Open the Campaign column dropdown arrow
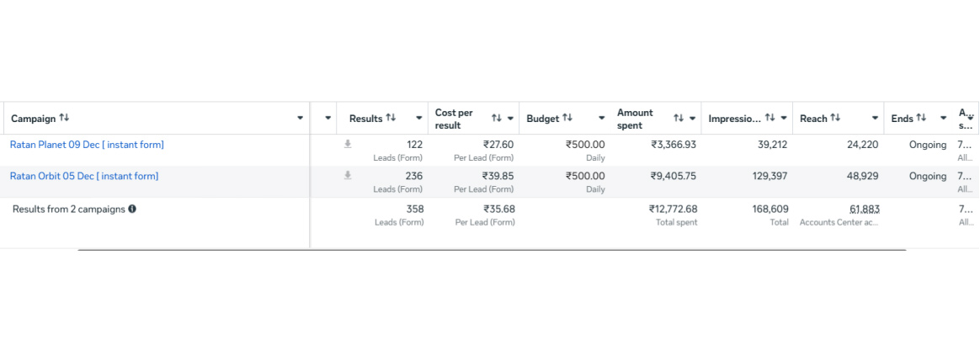Image resolution: width=980 pixels, height=350 pixels. pos(301,119)
